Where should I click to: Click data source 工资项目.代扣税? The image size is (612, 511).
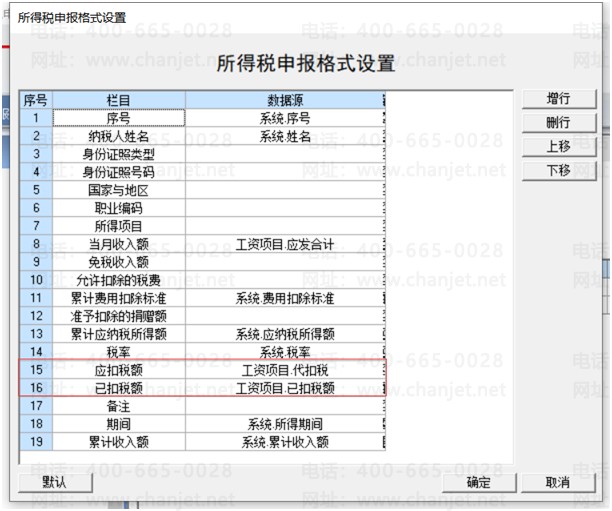[285, 370]
